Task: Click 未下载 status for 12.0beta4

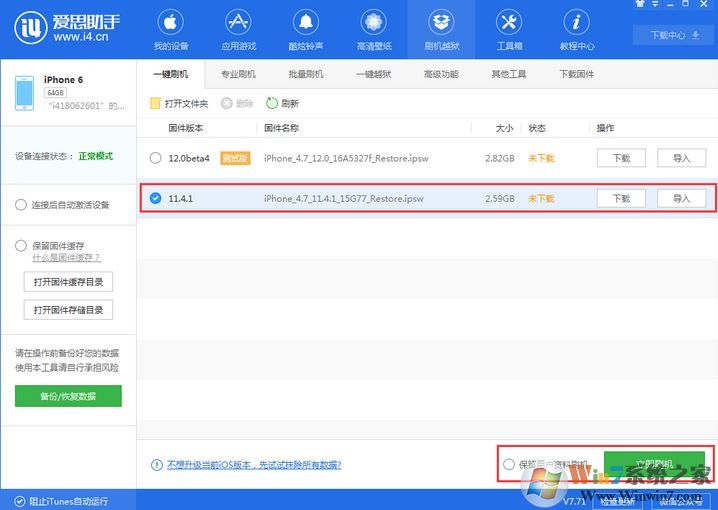Action: click(x=541, y=158)
